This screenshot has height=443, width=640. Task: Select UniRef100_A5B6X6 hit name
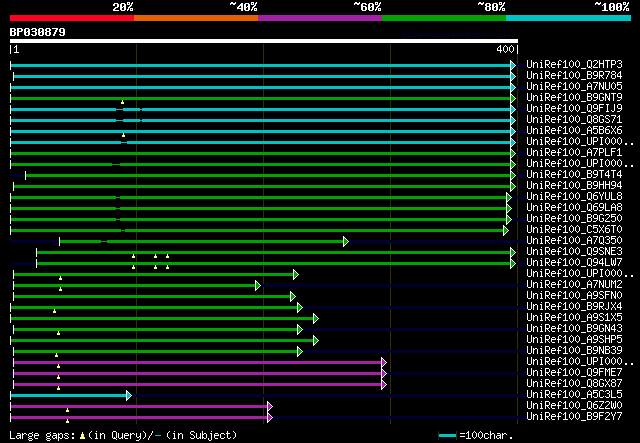click(574, 131)
